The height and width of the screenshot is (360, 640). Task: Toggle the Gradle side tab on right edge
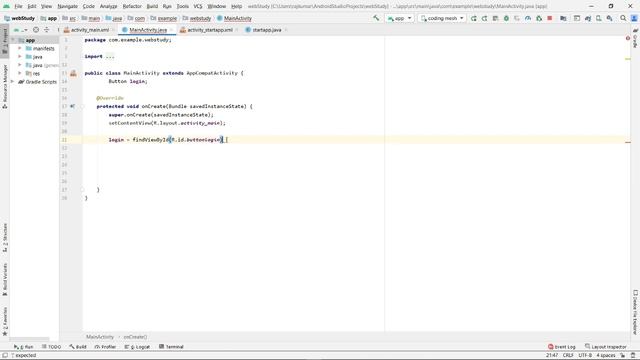[635, 38]
